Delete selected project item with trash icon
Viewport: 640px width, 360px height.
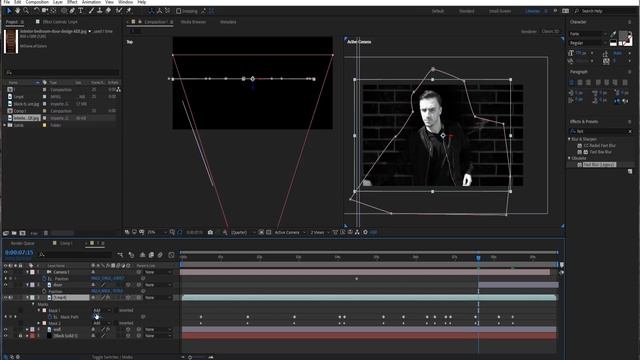click(46, 233)
